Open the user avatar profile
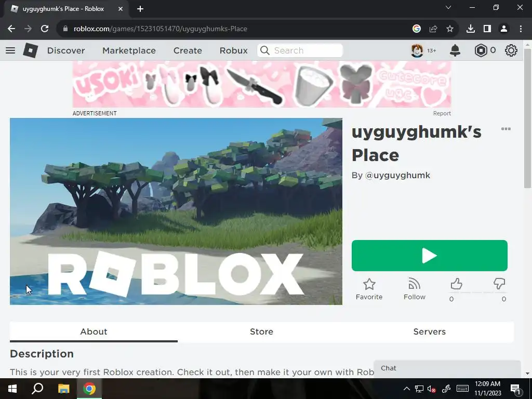This screenshot has height=399, width=532. pos(417,50)
